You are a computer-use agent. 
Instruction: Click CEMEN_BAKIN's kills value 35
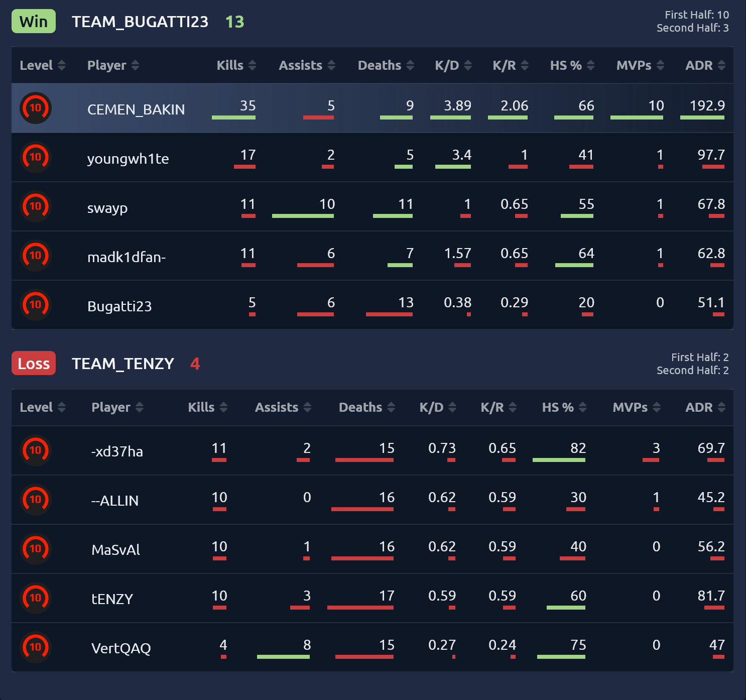pos(248,105)
